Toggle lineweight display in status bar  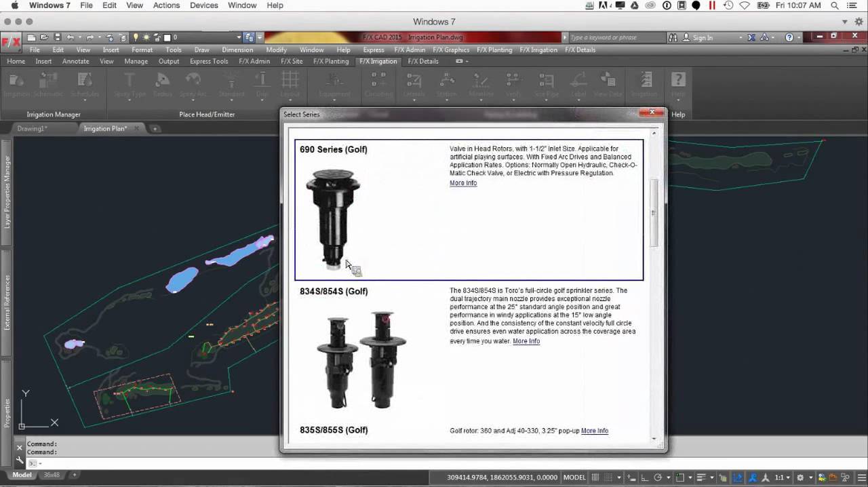(702, 477)
